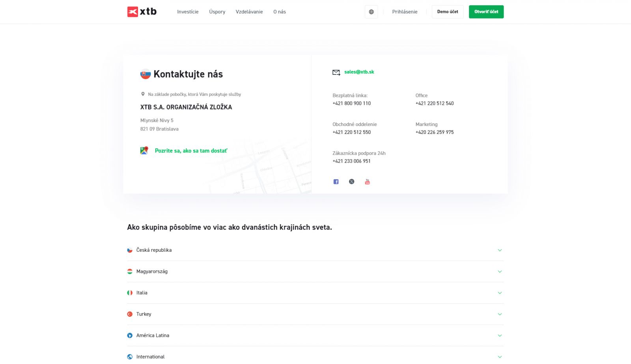
Task: Open the Úspory navigation item
Action: coord(217,12)
